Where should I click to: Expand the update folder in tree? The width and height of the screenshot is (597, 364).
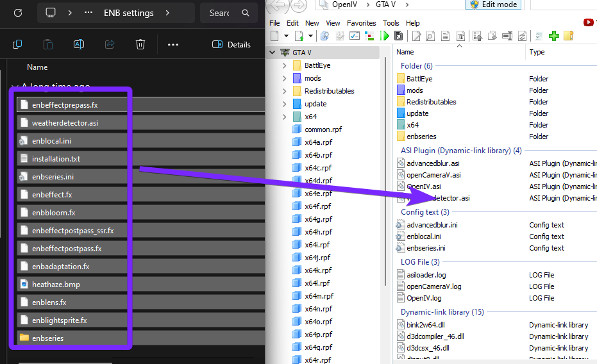pyautogui.click(x=285, y=104)
